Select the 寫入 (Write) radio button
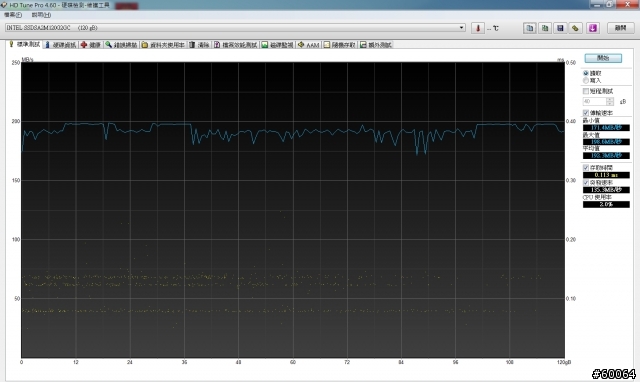This screenshot has width=640, height=382. [586, 80]
